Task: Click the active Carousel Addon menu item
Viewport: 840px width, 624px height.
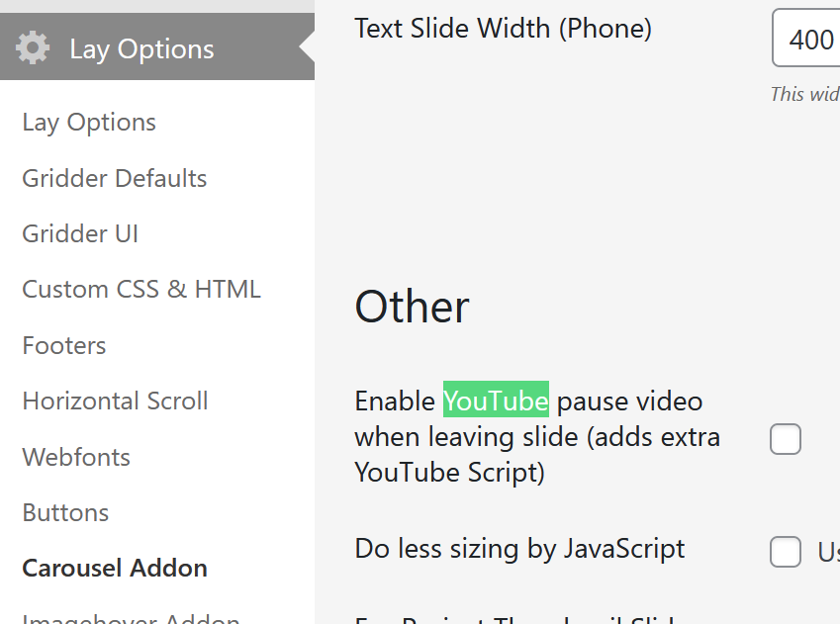Action: 115,569
